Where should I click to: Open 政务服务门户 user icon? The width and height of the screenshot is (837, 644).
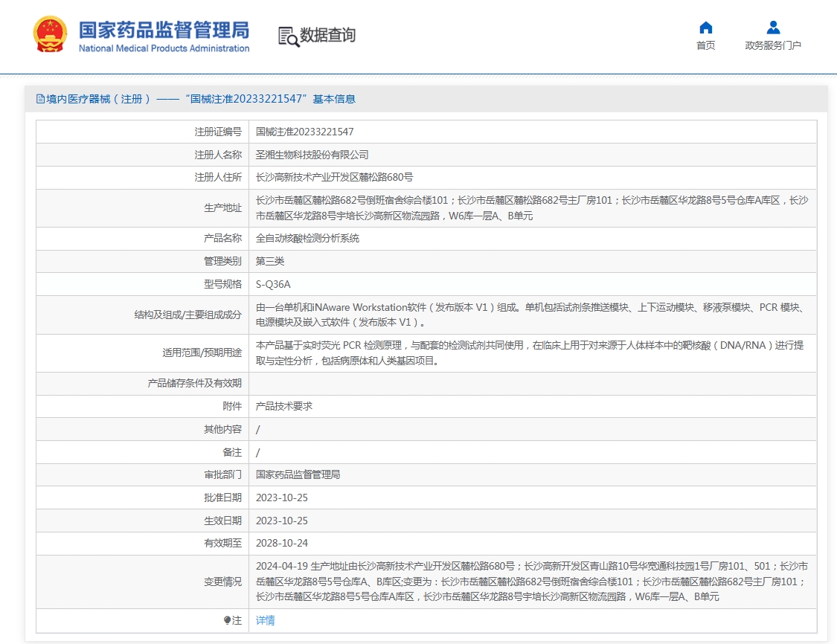[773, 28]
